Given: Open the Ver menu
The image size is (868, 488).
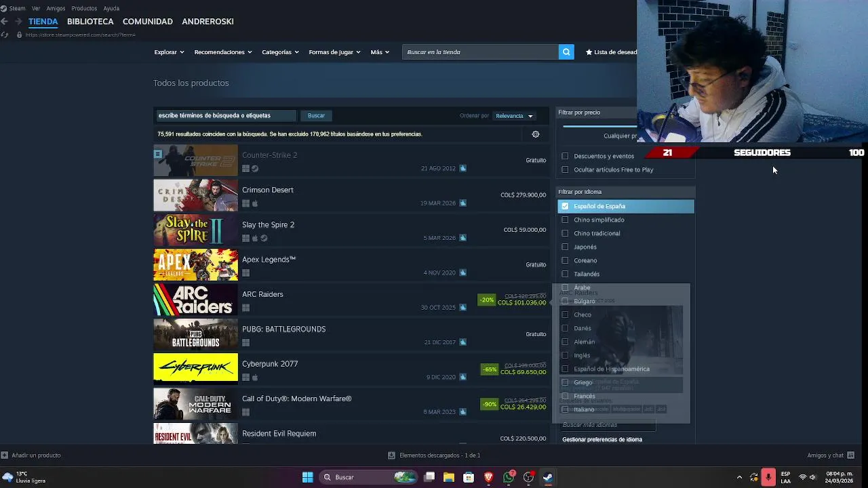Looking at the screenshot, I should coord(36,8).
